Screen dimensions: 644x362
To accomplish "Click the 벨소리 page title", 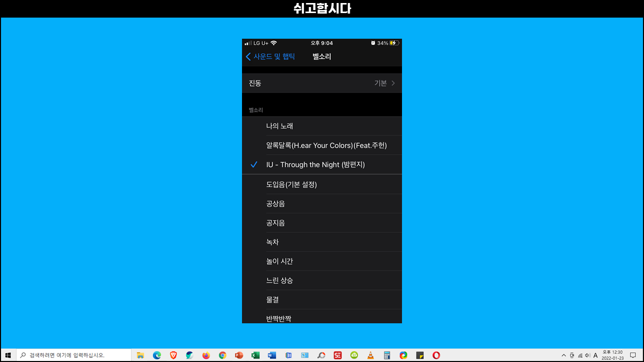I will [322, 57].
